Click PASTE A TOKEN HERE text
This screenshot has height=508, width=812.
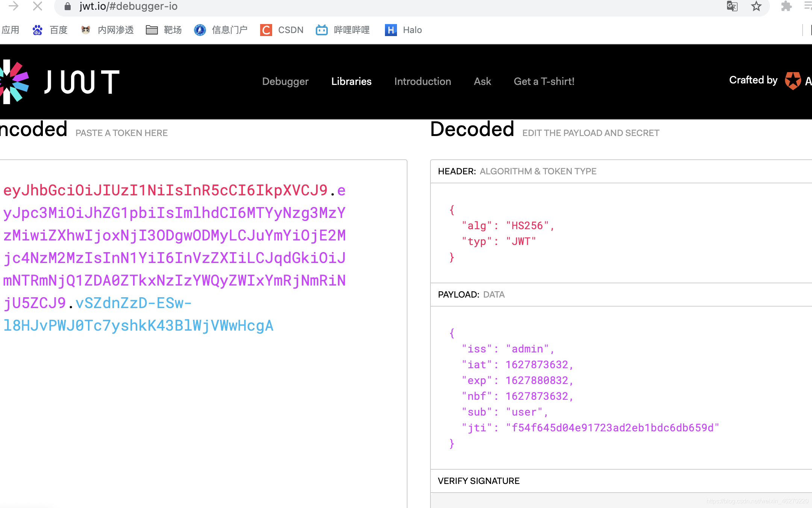[121, 133]
